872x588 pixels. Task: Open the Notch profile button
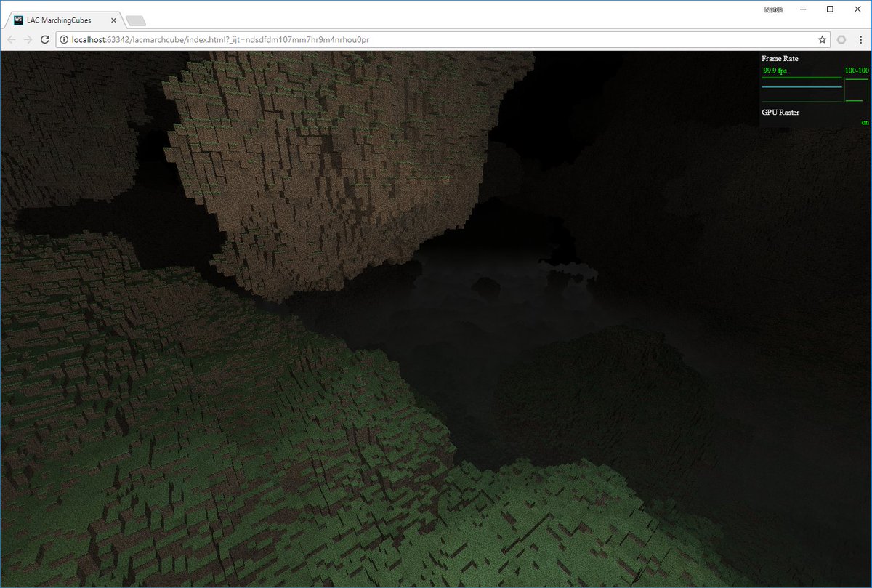coord(774,9)
